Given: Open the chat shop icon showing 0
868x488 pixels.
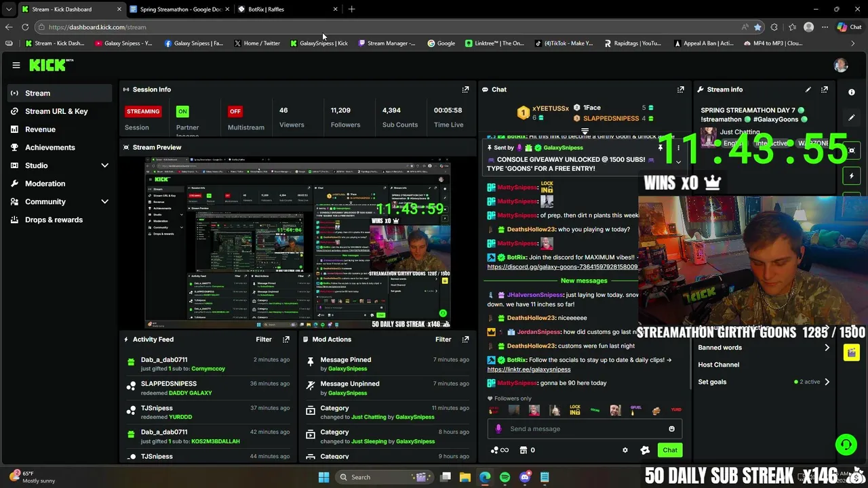Looking at the screenshot, I should pyautogui.click(x=527, y=450).
